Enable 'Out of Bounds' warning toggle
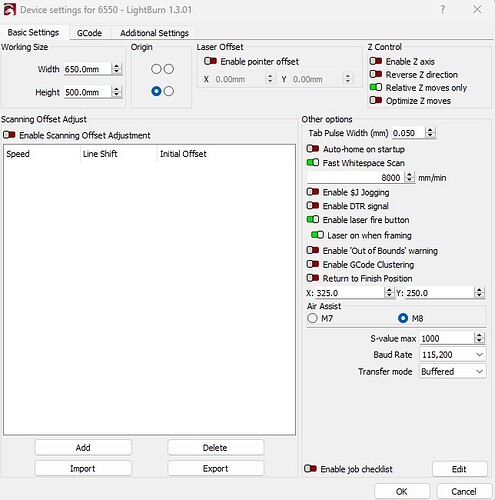 (313, 250)
